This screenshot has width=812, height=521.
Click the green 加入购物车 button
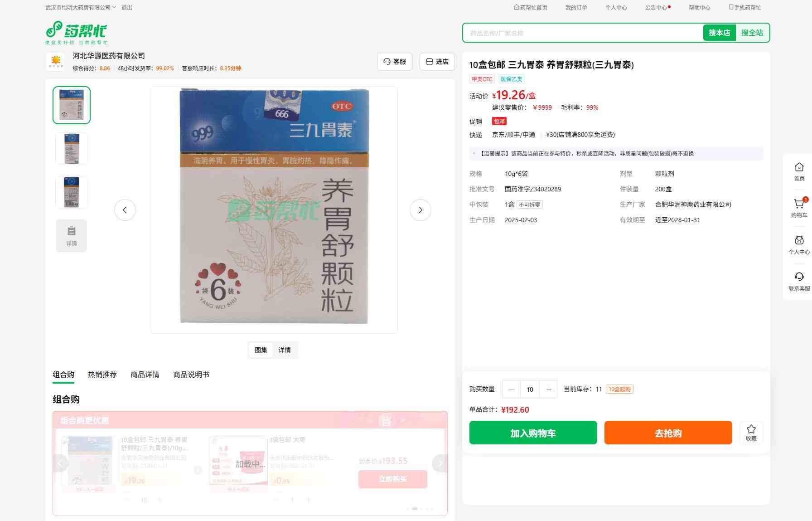coord(533,433)
